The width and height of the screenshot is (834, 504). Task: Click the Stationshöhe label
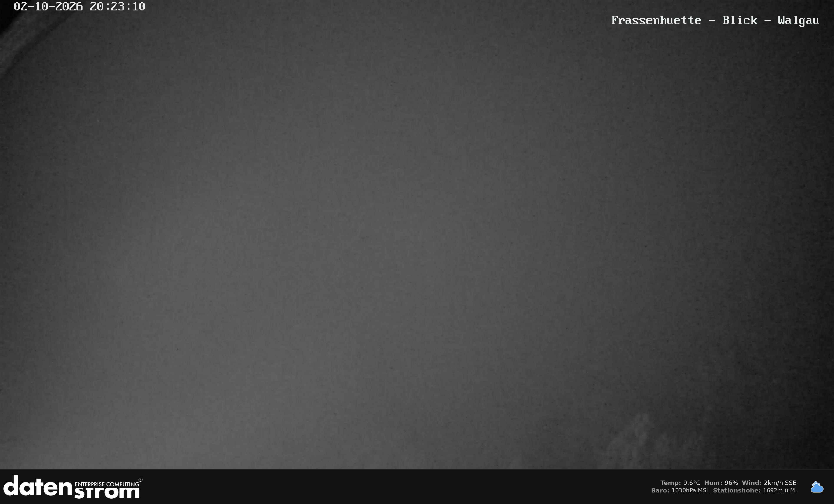point(737,490)
